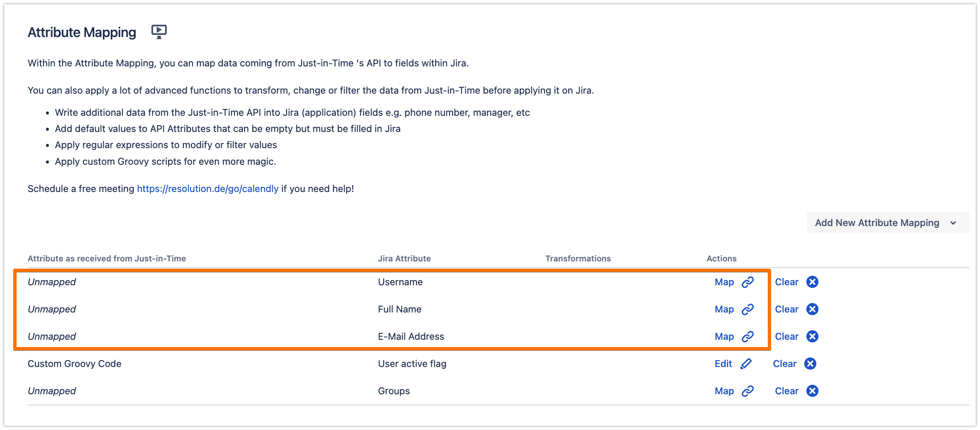Click the X icon in User active flag row
This screenshot has height=430, width=980.
[x=810, y=364]
